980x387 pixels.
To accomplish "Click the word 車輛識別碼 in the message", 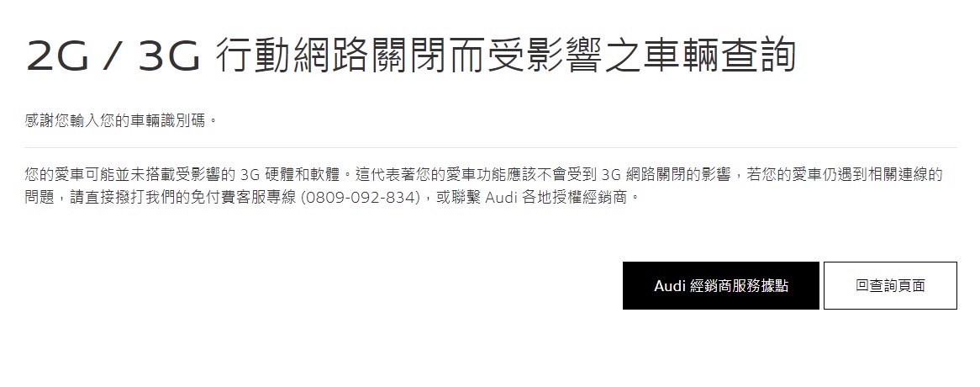I will 167,120.
